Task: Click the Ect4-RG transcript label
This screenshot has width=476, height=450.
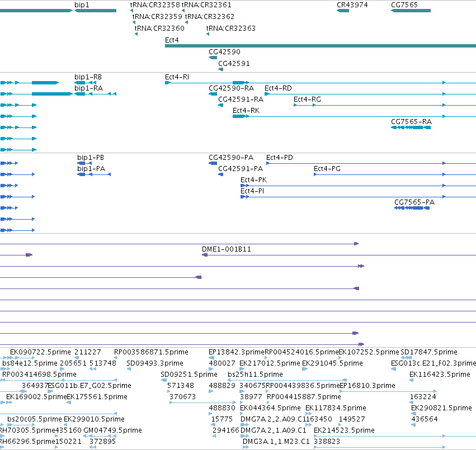Action: coord(307,100)
